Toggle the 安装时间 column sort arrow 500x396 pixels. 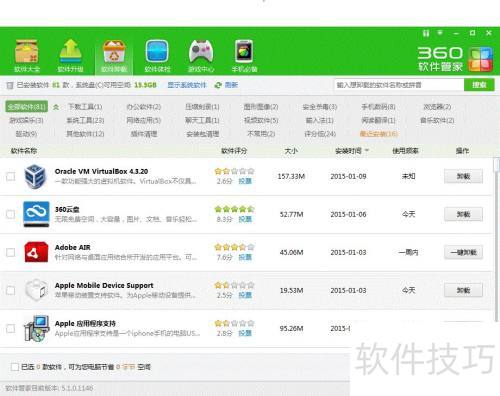[367, 151]
